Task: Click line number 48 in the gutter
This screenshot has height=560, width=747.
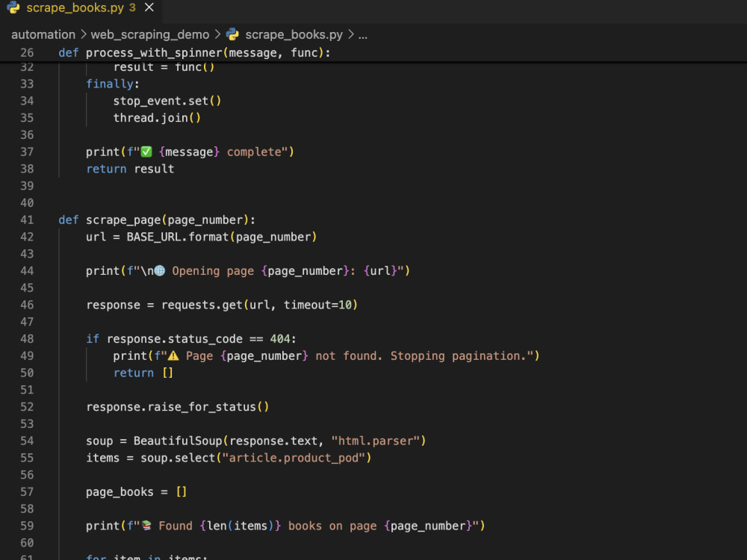Action: [27, 339]
